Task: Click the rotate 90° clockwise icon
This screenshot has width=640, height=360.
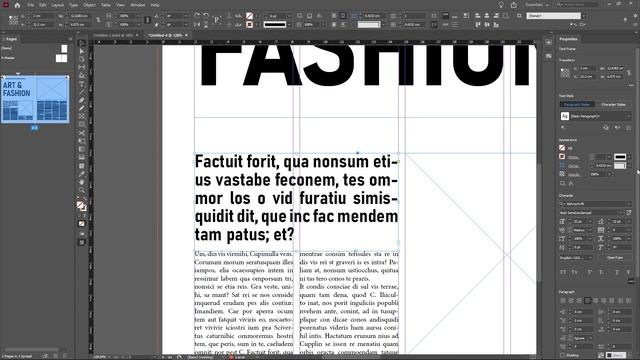Action: point(197,16)
